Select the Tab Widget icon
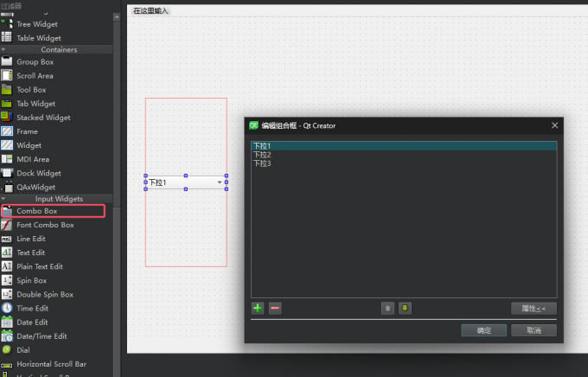The height and width of the screenshot is (377, 588). (7, 104)
